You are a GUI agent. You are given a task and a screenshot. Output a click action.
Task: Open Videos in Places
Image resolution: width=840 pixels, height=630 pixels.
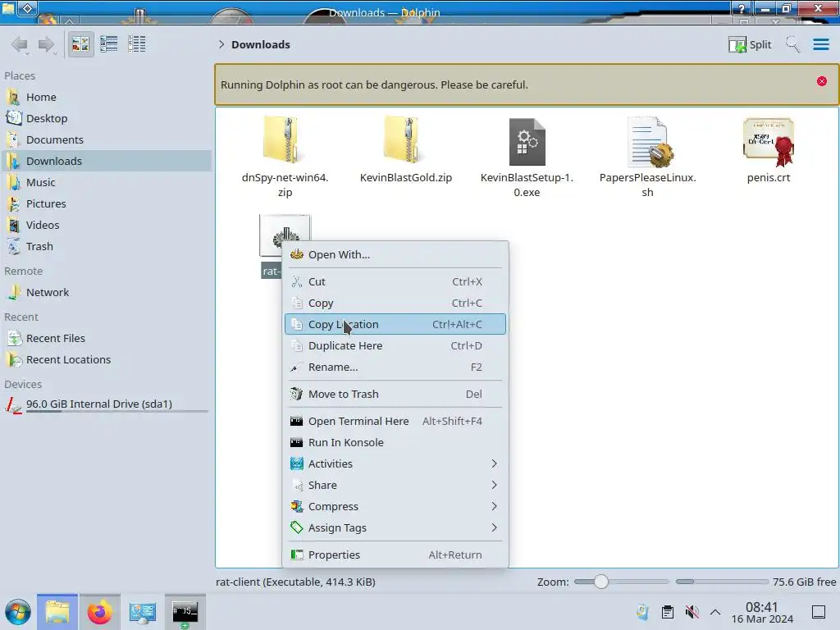point(106,226)
